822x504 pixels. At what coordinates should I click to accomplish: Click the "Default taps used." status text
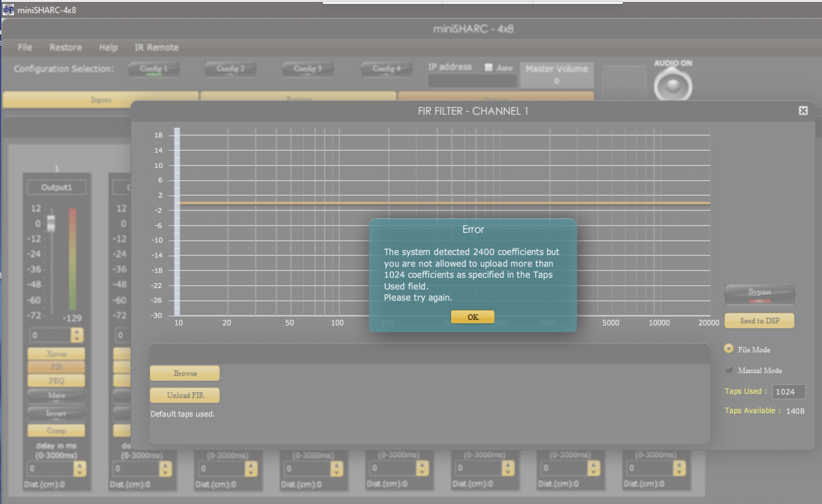183,413
